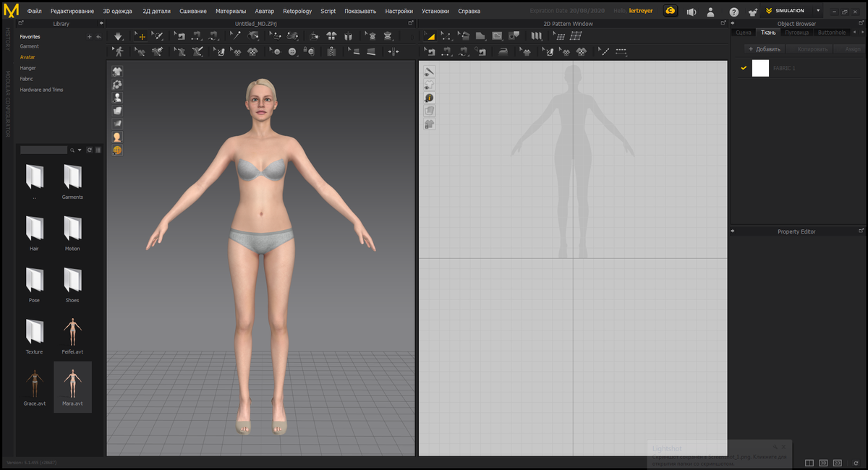
Task: Click the user profile icon in header
Action: click(x=711, y=12)
